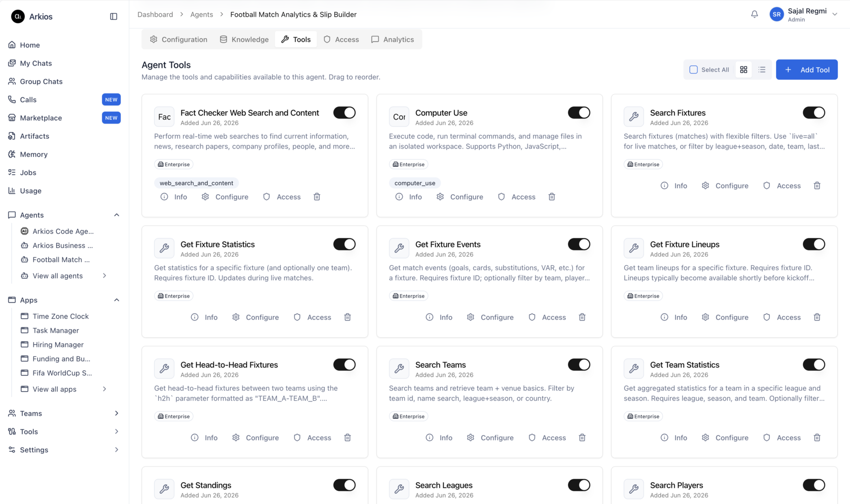Delete the Get Head-to-Head Fixtures tool
The width and height of the screenshot is (850, 504).
(347, 438)
